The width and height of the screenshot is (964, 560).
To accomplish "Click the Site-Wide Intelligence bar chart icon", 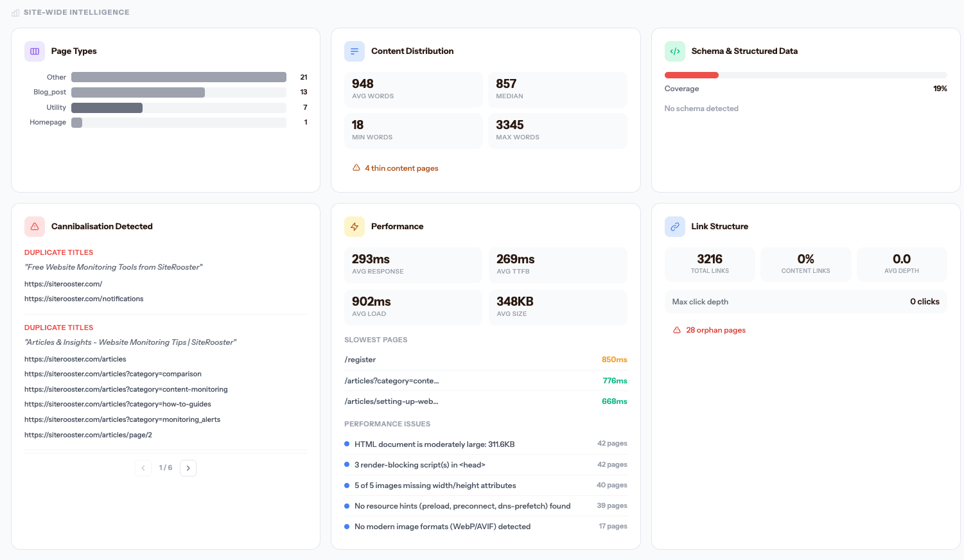I will point(14,12).
